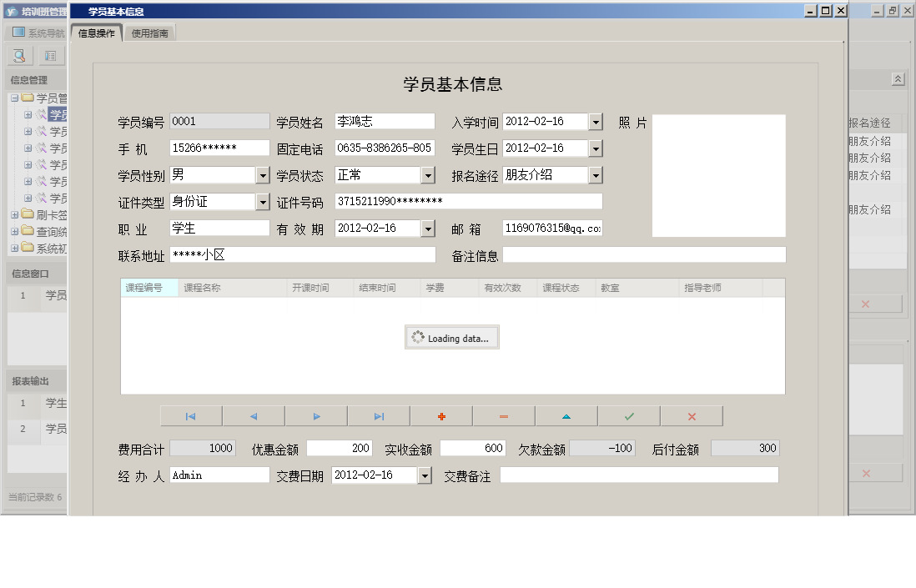Screen dimensions: 916x588
Task: Click the previous record arrow icon
Action: 253,415
